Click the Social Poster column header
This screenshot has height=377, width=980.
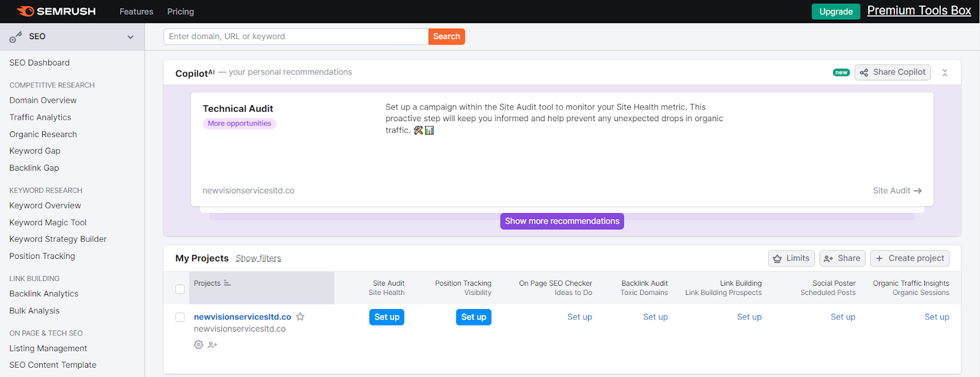(x=834, y=283)
